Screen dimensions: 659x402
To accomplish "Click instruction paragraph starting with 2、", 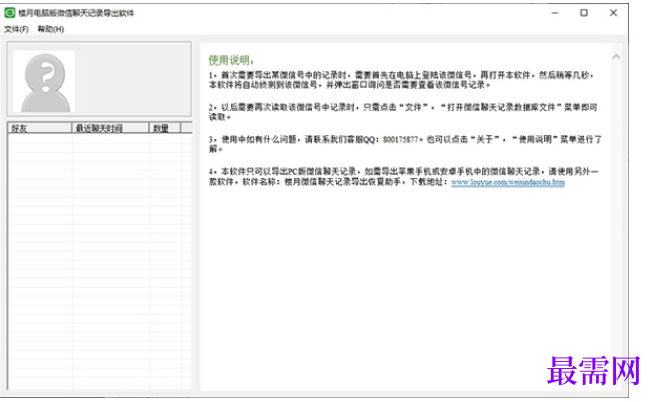I will pyautogui.click(x=403, y=112).
